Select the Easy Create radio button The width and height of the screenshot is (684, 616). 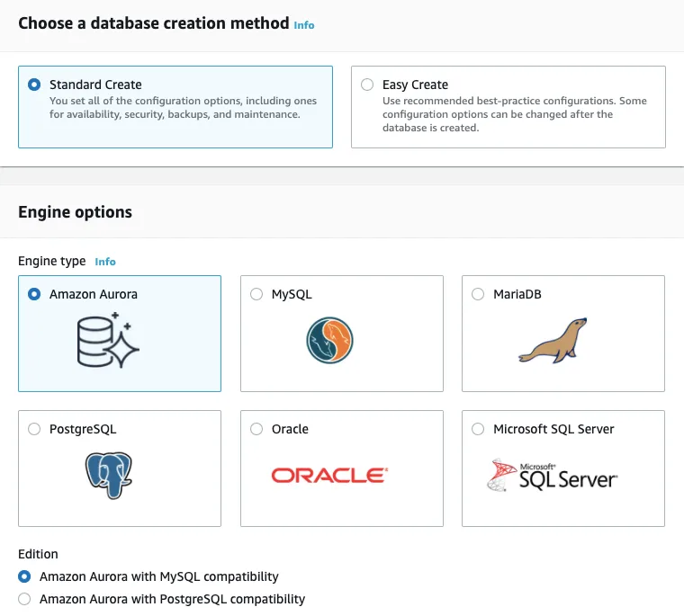click(x=367, y=85)
